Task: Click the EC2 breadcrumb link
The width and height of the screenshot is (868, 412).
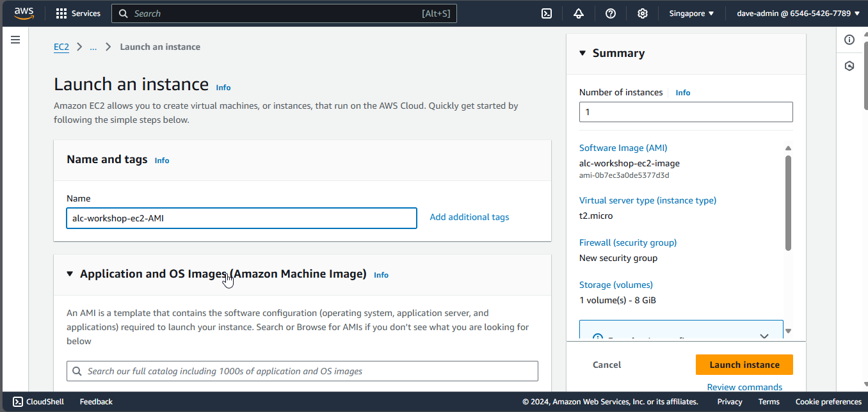Action: pyautogui.click(x=61, y=47)
